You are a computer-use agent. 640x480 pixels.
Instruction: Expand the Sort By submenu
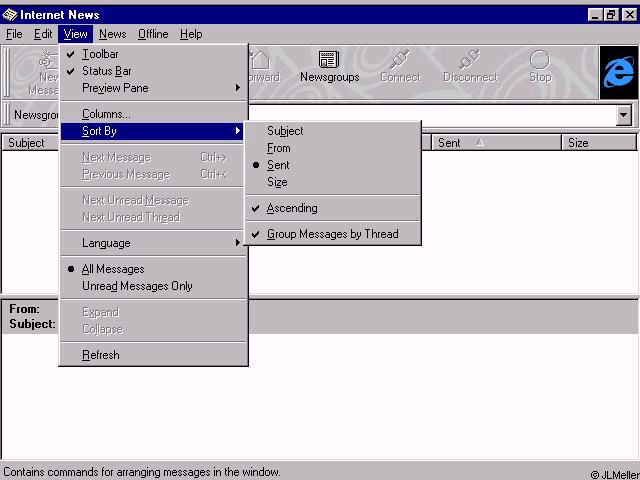[x=152, y=131]
